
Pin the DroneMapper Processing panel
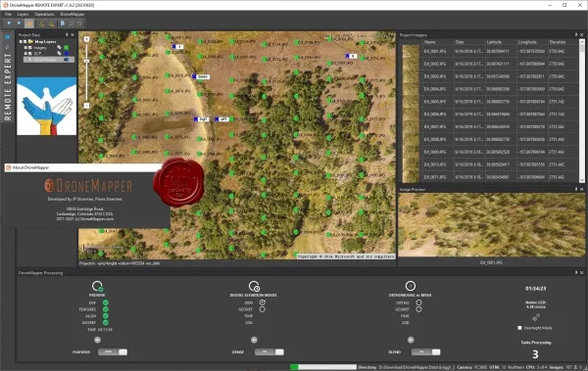click(x=576, y=272)
